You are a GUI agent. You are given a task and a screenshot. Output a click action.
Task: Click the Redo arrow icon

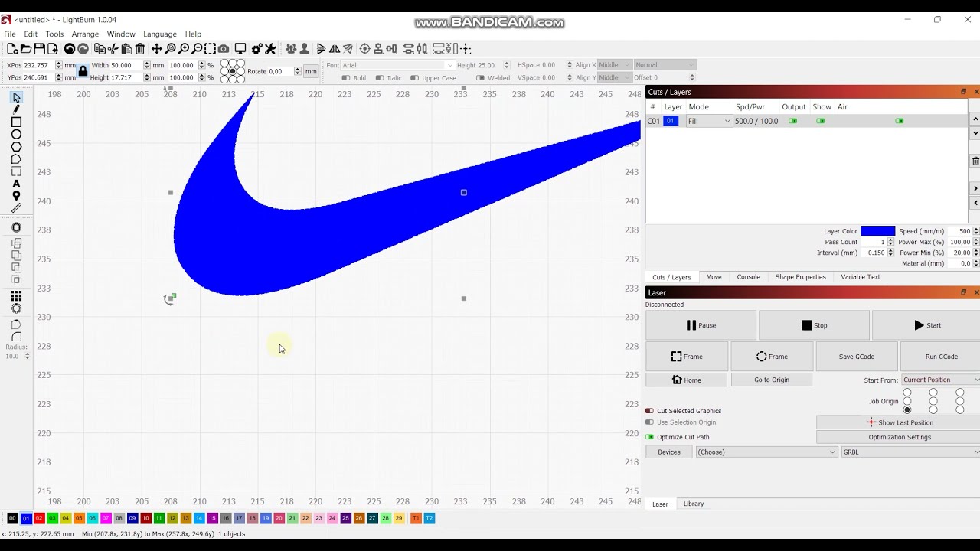click(83, 49)
